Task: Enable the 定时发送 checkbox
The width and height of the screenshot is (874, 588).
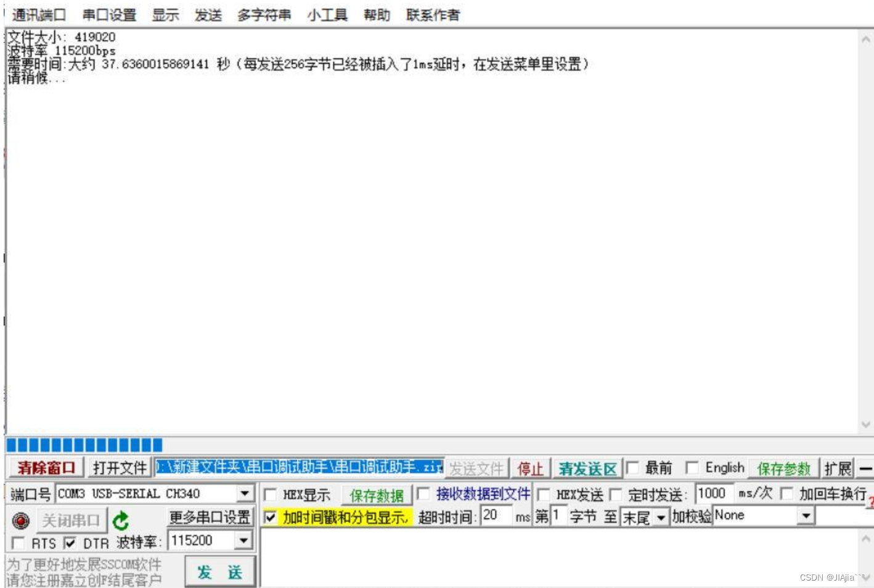Action: 615,494
